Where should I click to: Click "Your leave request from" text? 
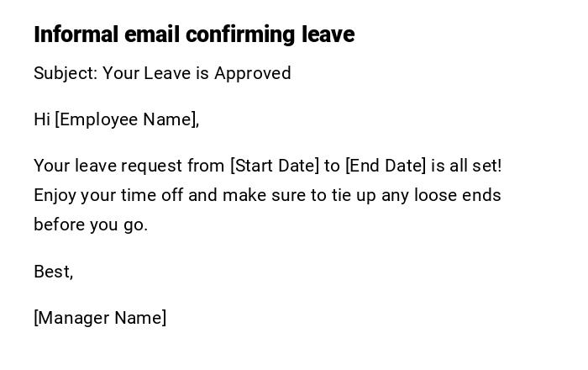(129, 166)
